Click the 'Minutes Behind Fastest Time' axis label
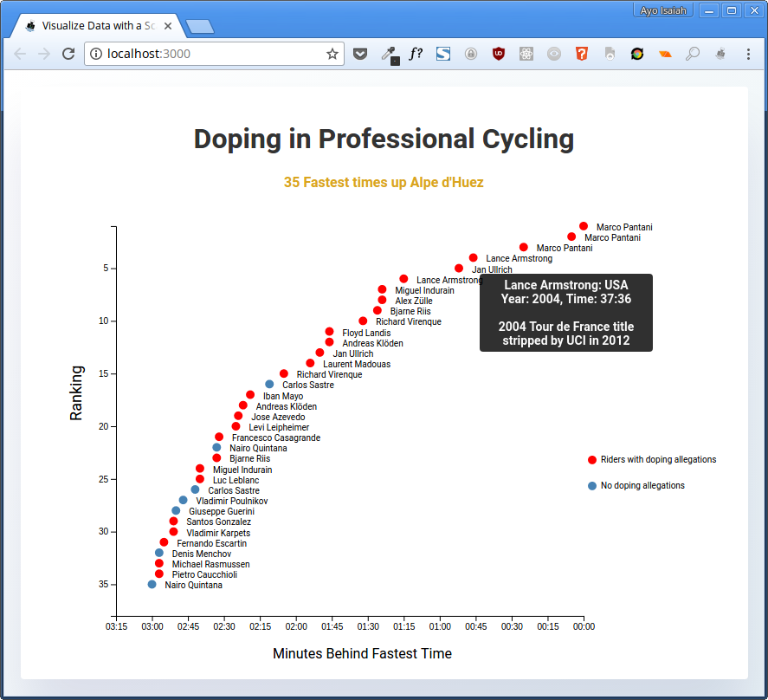The width and height of the screenshot is (768, 700). tap(362, 653)
